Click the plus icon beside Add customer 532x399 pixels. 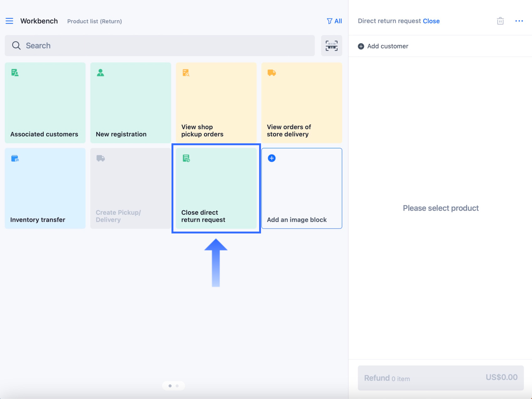click(x=361, y=46)
